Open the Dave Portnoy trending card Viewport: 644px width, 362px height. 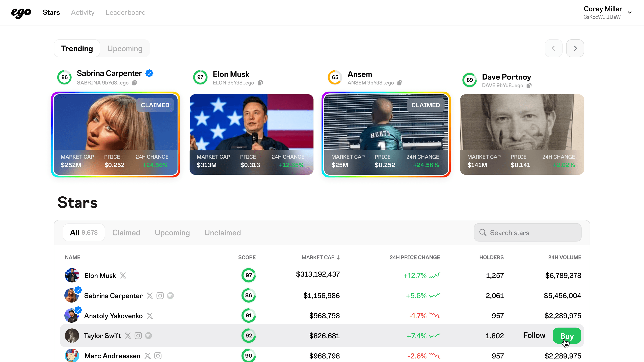(x=522, y=134)
